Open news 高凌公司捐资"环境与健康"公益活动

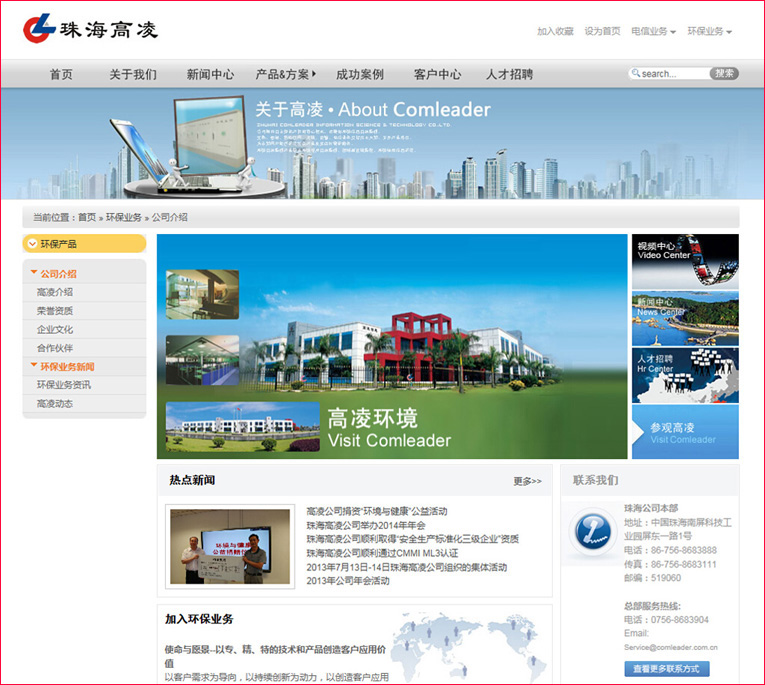click(377, 511)
